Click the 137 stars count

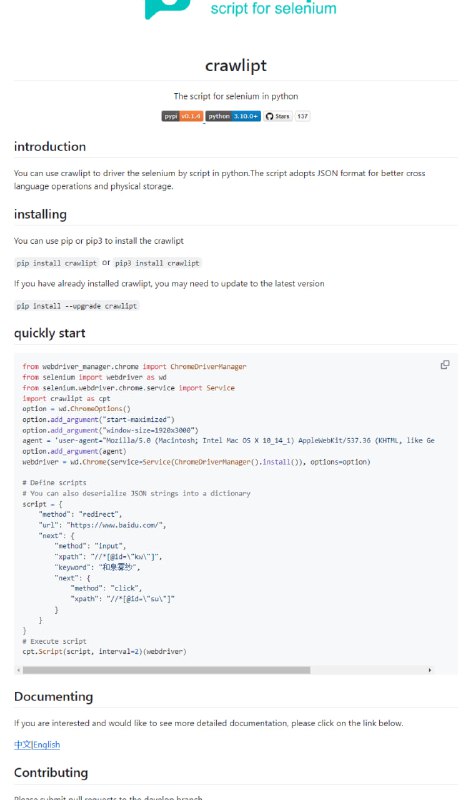(x=303, y=116)
